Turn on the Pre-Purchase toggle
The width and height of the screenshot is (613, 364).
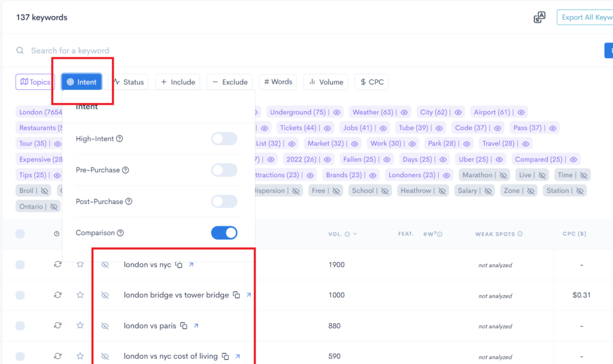(224, 170)
